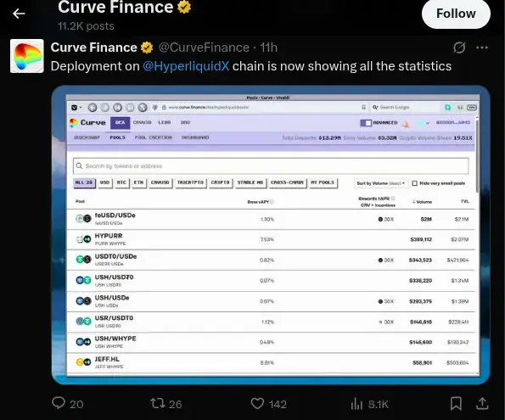The width and height of the screenshot is (505, 420).
Task: Open the USR/USDT0 pool row
Action: click(271, 322)
